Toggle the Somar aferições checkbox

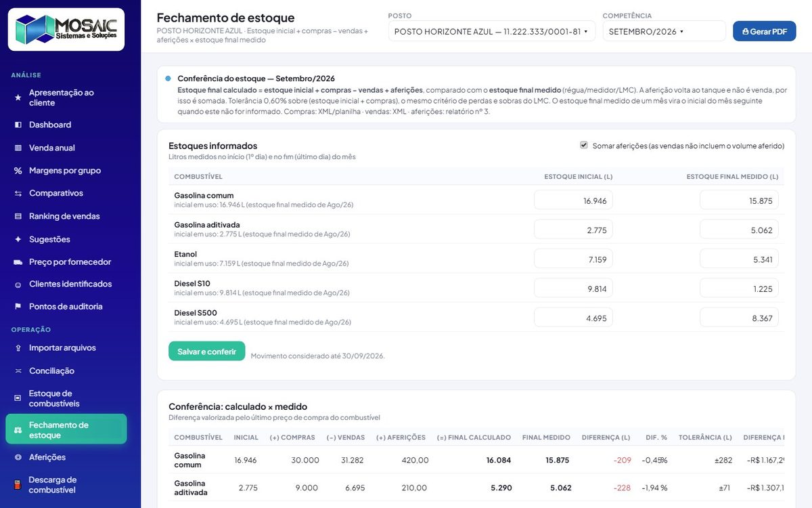point(584,145)
